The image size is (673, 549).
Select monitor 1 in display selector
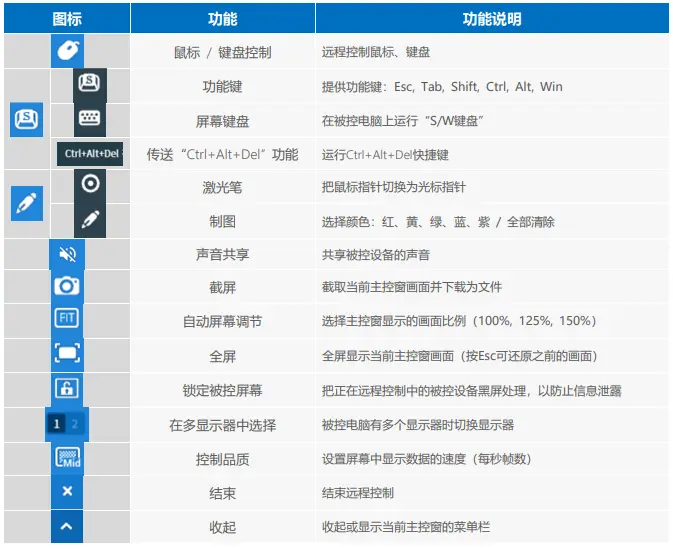coord(56,424)
